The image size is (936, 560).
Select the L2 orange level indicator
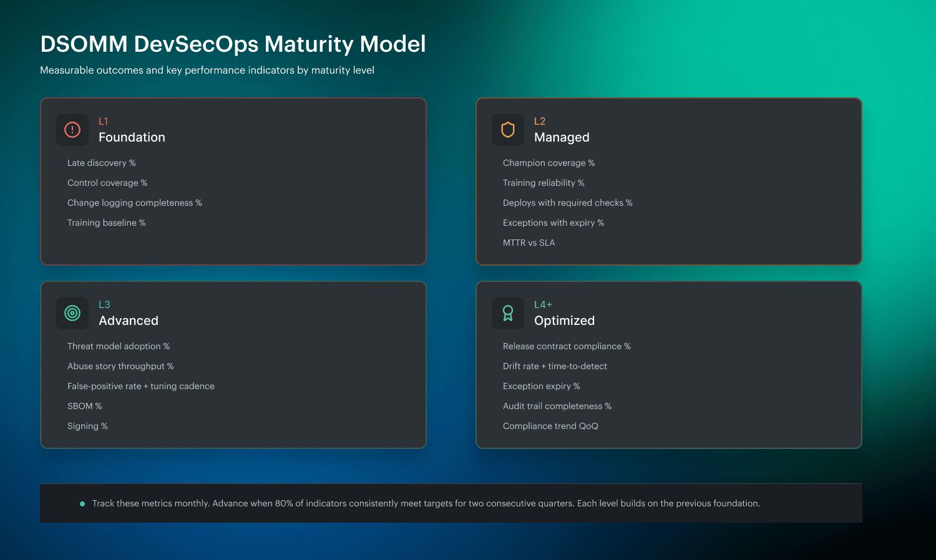[540, 121]
